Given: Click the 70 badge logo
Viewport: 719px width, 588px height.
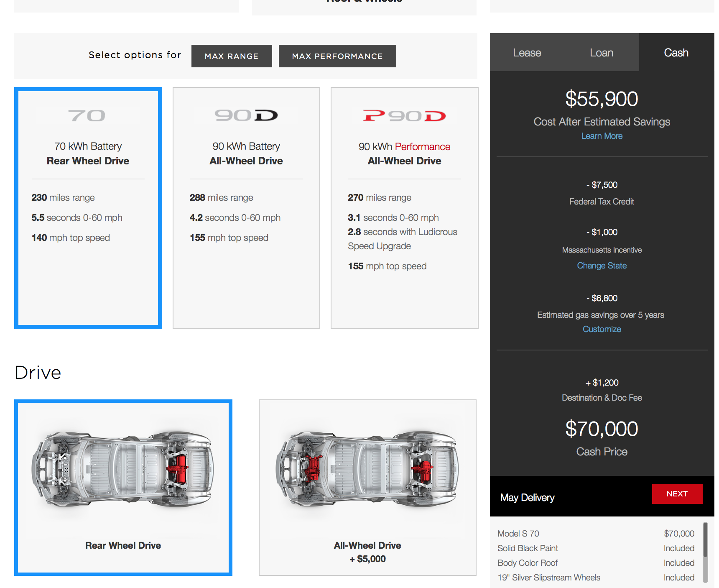Looking at the screenshot, I should click(87, 115).
